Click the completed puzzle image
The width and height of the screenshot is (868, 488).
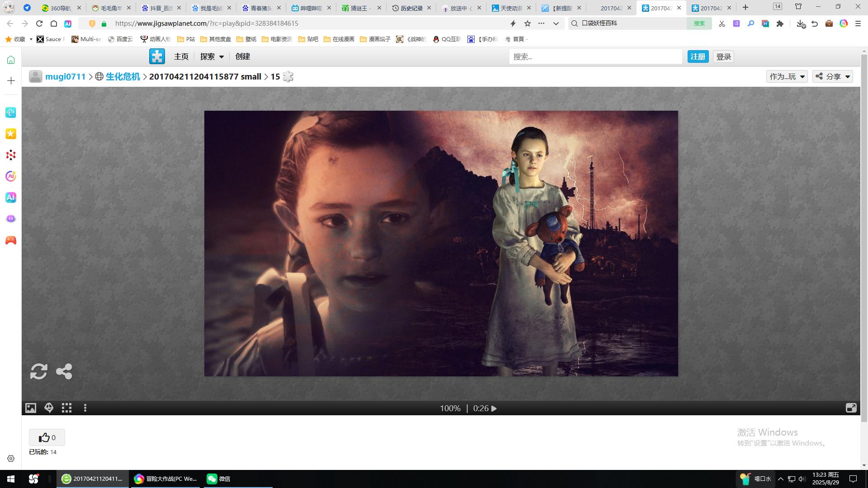tap(441, 243)
